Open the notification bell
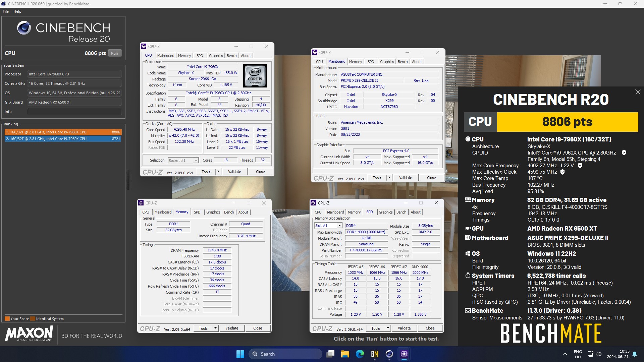 click(635, 354)
